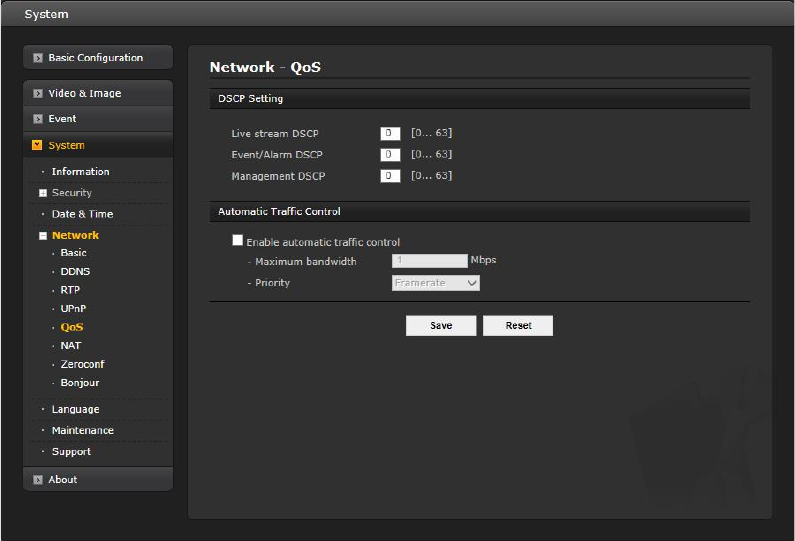
Task: Open the Support page
Action: tap(71, 452)
